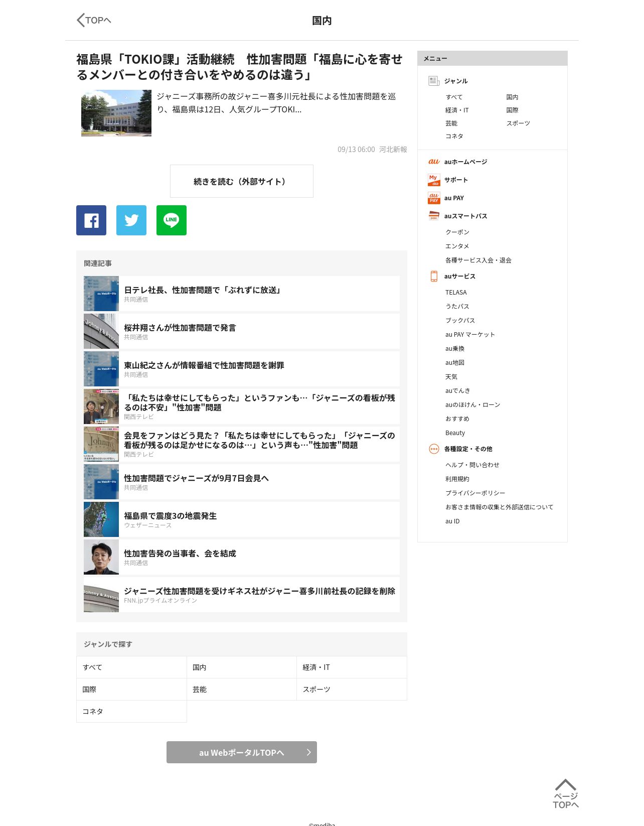Image resolution: width=644 pixels, height=826 pixels.
Task: Open お客さま情報の収集と外部送信について link
Action: tap(500, 507)
